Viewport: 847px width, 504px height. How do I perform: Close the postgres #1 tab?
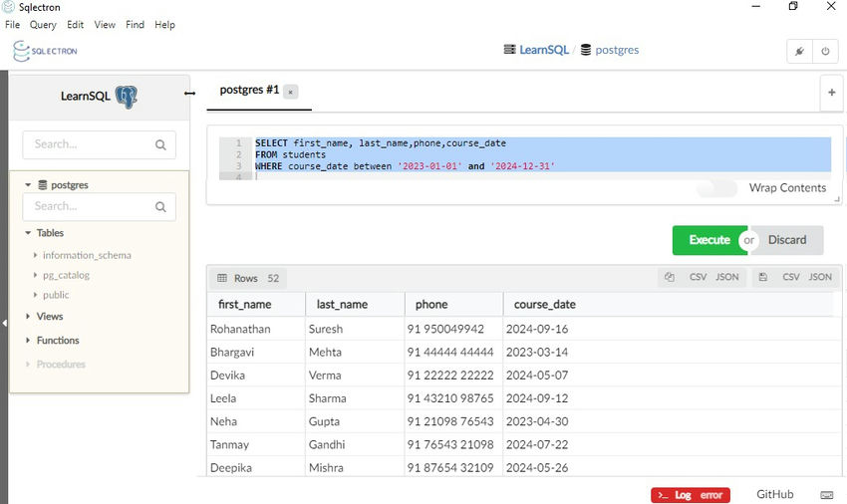(x=290, y=92)
